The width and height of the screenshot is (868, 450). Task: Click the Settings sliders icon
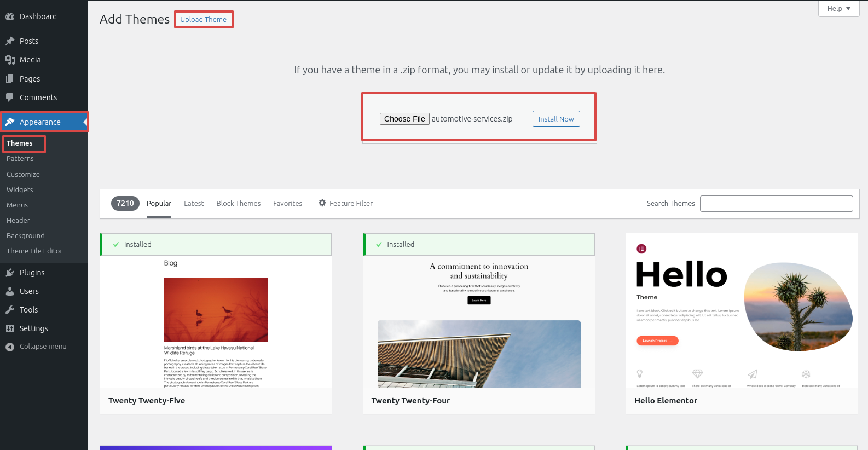tap(10, 328)
